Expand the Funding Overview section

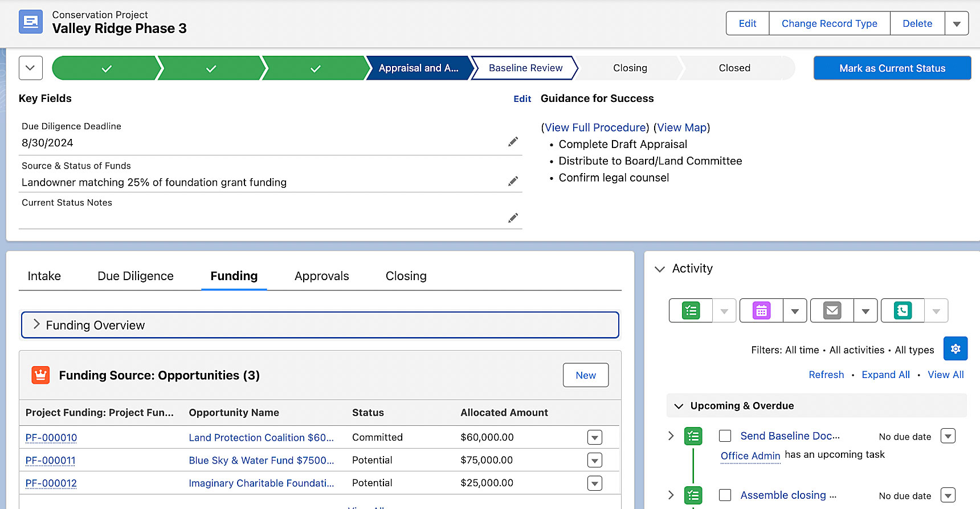click(x=36, y=325)
